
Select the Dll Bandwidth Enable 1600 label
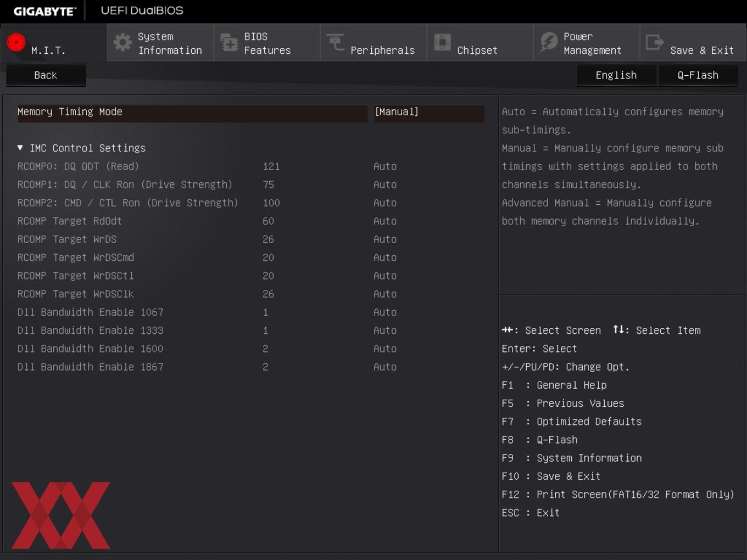point(90,349)
